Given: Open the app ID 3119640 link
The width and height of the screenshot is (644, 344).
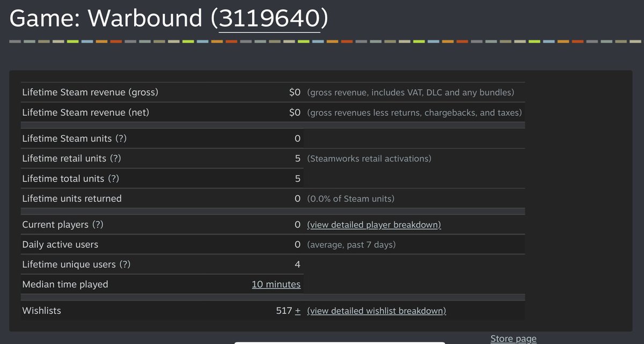Looking at the screenshot, I should [x=270, y=19].
